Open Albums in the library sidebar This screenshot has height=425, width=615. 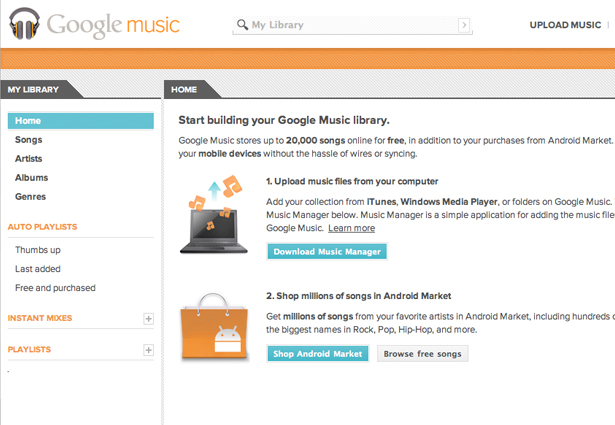point(31,178)
